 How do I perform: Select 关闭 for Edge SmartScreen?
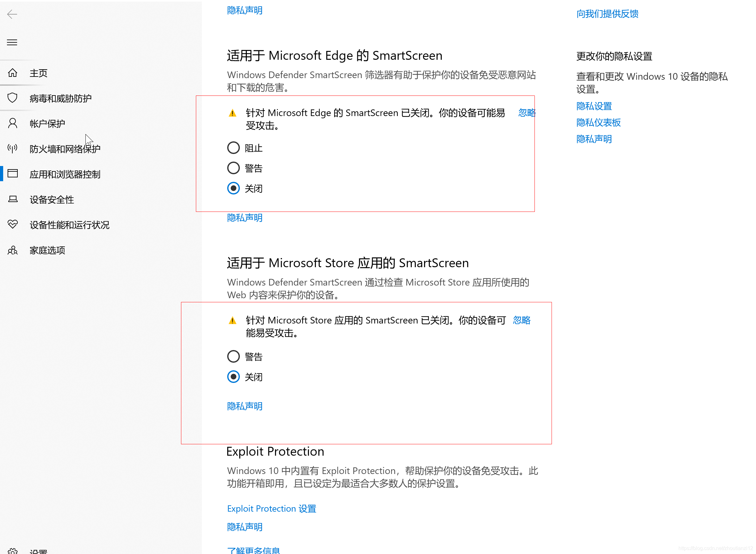point(233,188)
